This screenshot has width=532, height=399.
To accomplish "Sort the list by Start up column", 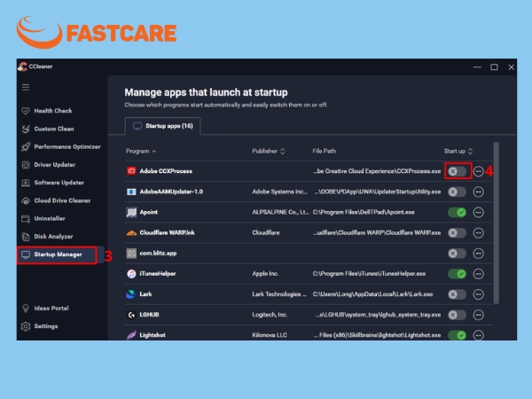I will [x=458, y=151].
